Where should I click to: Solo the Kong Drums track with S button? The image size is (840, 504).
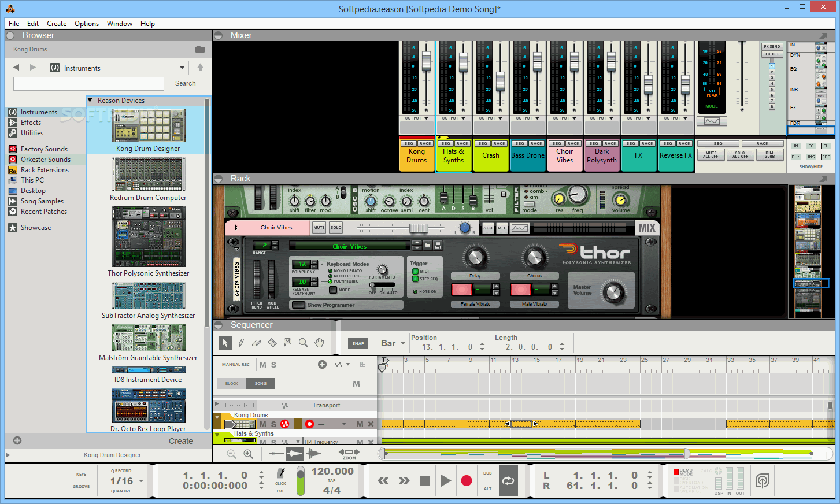(x=273, y=424)
